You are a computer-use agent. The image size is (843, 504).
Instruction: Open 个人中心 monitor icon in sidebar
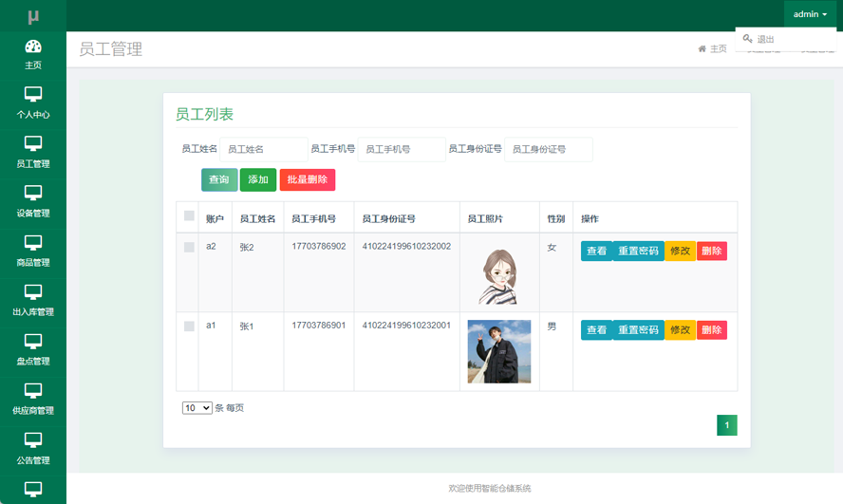click(33, 94)
